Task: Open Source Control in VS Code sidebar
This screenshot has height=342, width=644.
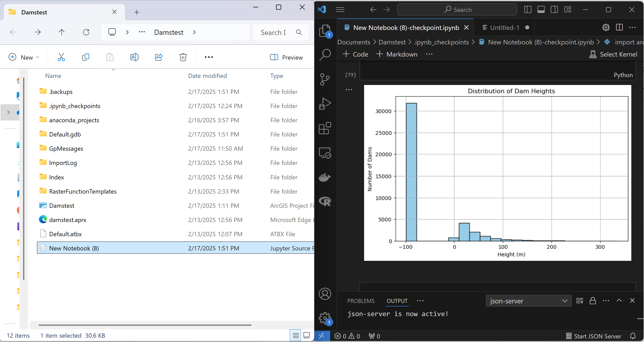Action: pos(325,79)
